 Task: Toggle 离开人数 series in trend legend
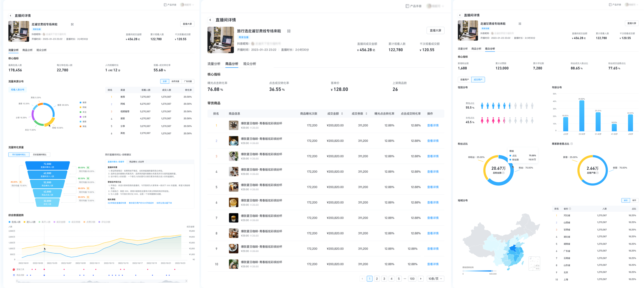click(x=44, y=222)
